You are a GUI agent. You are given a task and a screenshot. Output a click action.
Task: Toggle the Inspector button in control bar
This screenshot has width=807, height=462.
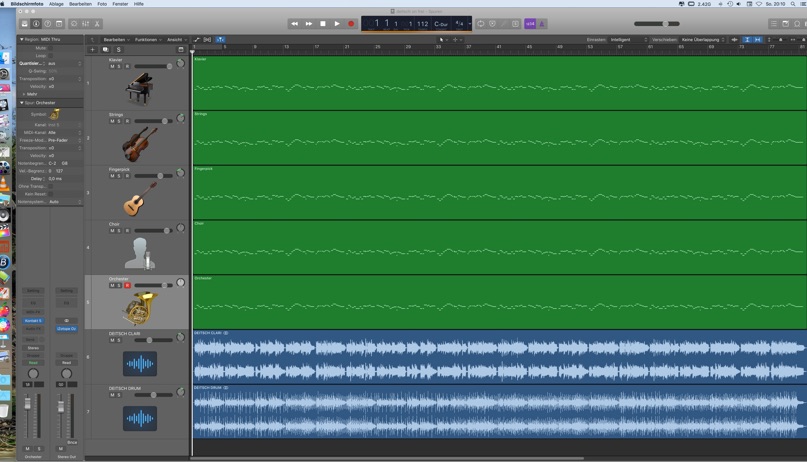click(x=36, y=24)
